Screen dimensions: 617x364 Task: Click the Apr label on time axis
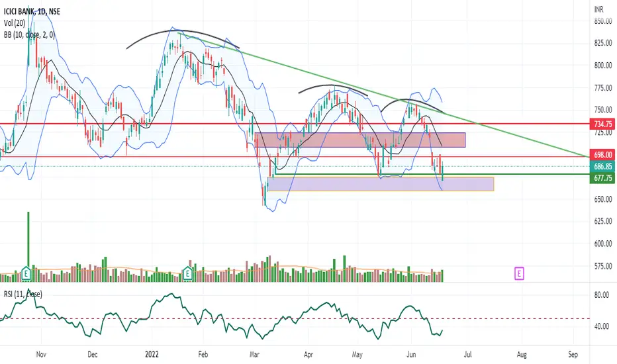click(308, 355)
